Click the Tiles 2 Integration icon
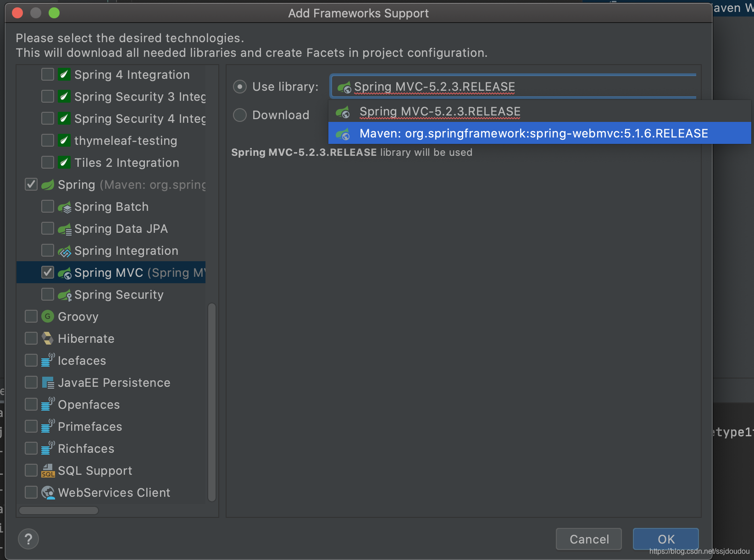This screenshot has width=754, height=560. pyautogui.click(x=64, y=162)
